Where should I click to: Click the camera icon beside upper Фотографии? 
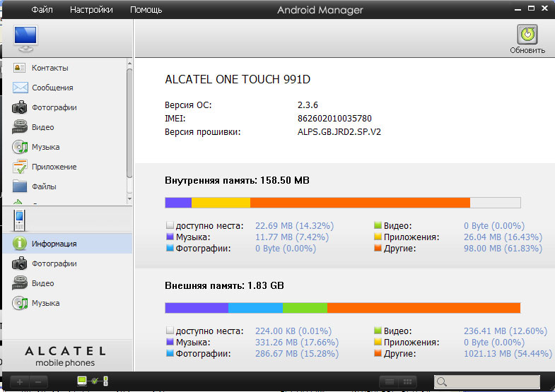[x=20, y=107]
